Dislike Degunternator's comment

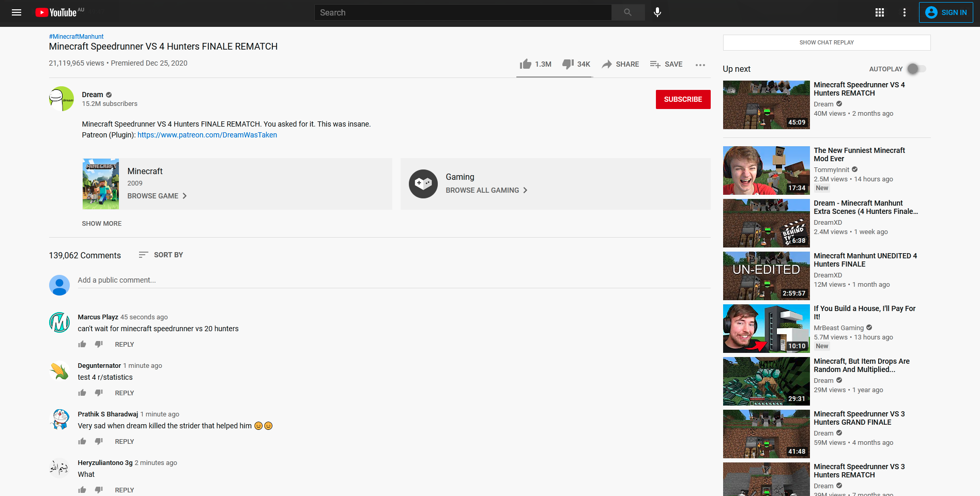point(99,393)
